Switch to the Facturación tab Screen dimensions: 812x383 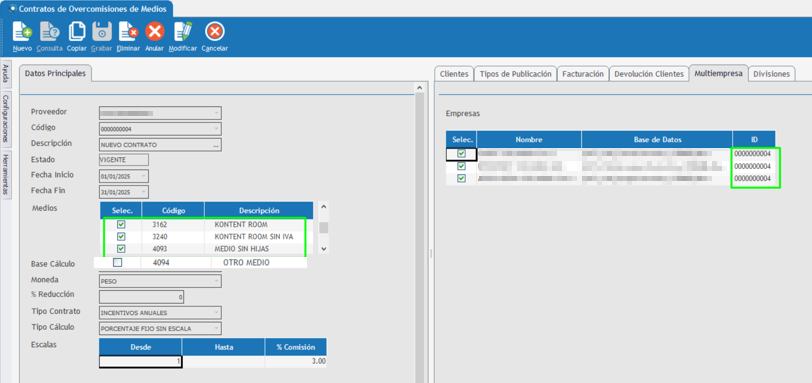click(583, 74)
